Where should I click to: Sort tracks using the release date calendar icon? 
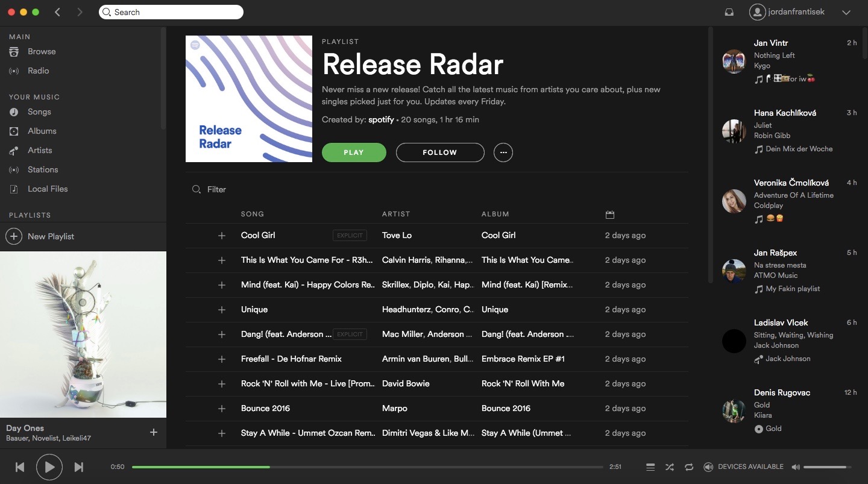pyautogui.click(x=610, y=214)
